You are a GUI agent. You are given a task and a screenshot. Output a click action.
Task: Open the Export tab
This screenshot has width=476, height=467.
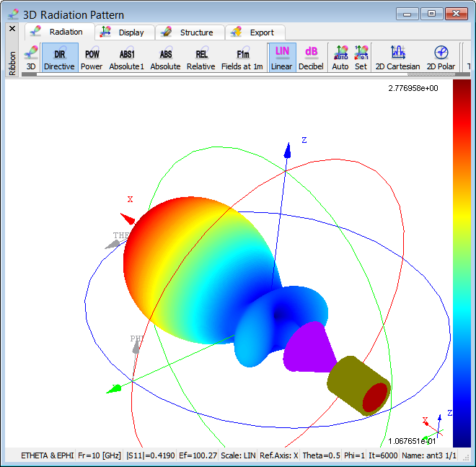(x=255, y=32)
